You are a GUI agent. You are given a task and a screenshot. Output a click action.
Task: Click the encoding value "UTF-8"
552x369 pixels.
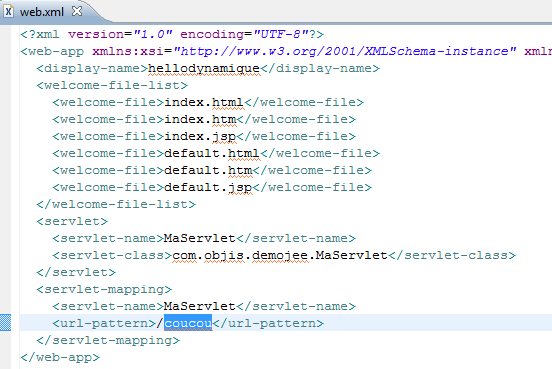pos(280,35)
